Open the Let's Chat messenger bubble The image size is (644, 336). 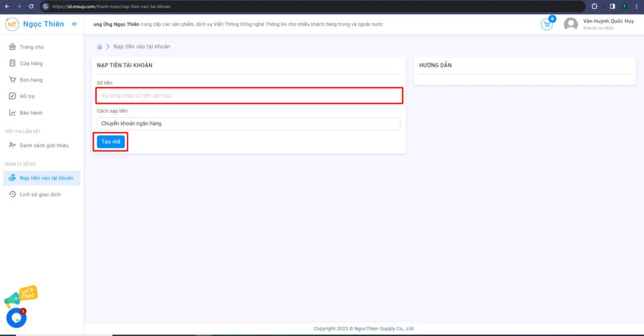(16, 318)
